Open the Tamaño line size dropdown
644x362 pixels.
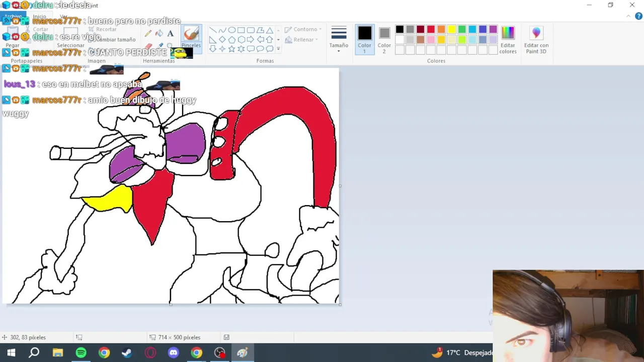tap(339, 40)
